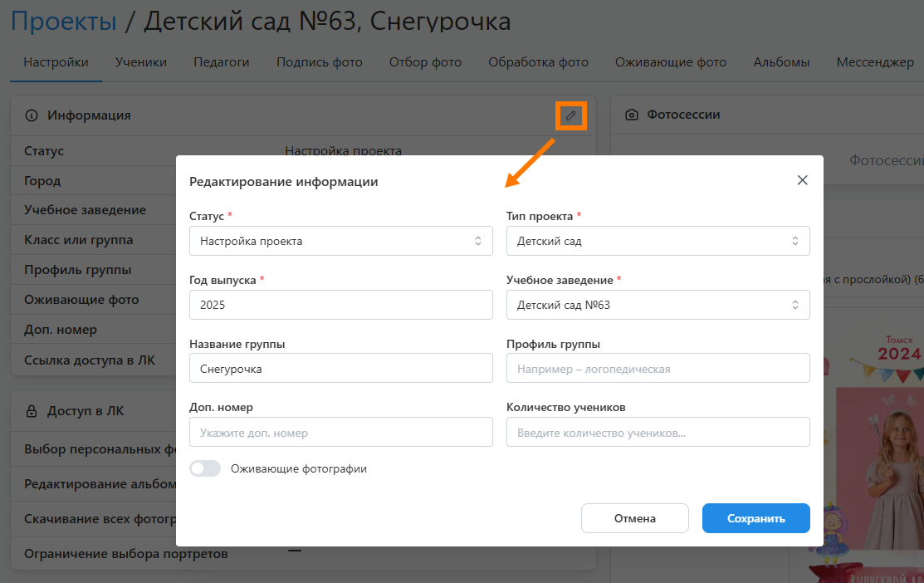Toggle the Оживающие фотографии switch
The height and width of the screenshot is (583, 924).
point(205,468)
